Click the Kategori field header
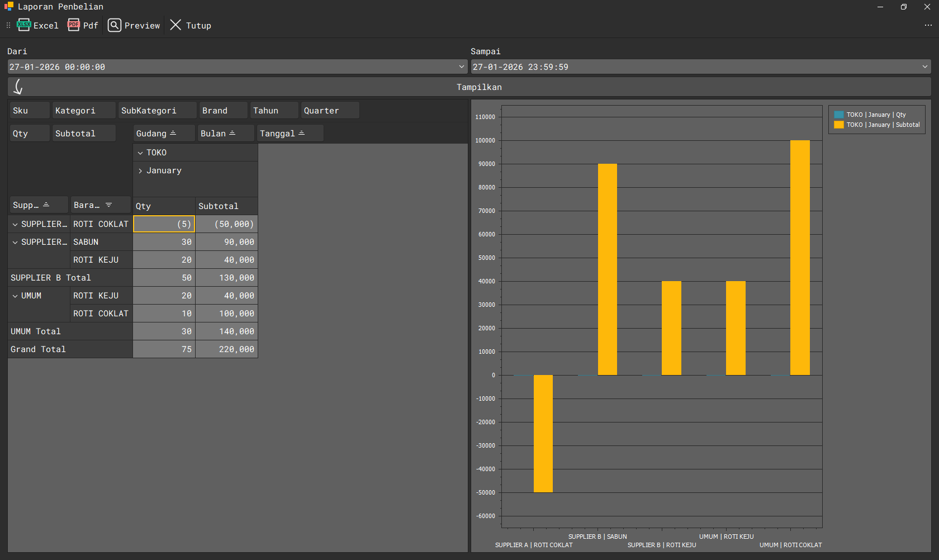This screenshot has height=560, width=939. pos(84,111)
